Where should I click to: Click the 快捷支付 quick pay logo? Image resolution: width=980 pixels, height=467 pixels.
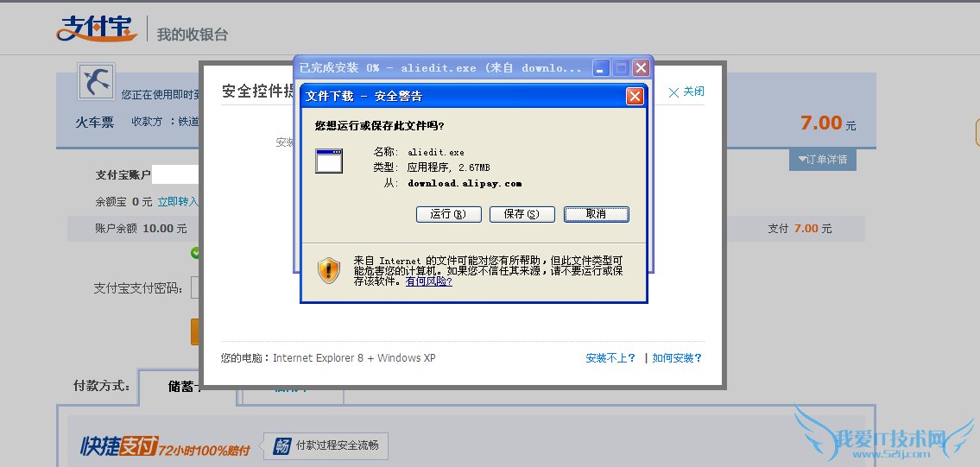(119, 445)
